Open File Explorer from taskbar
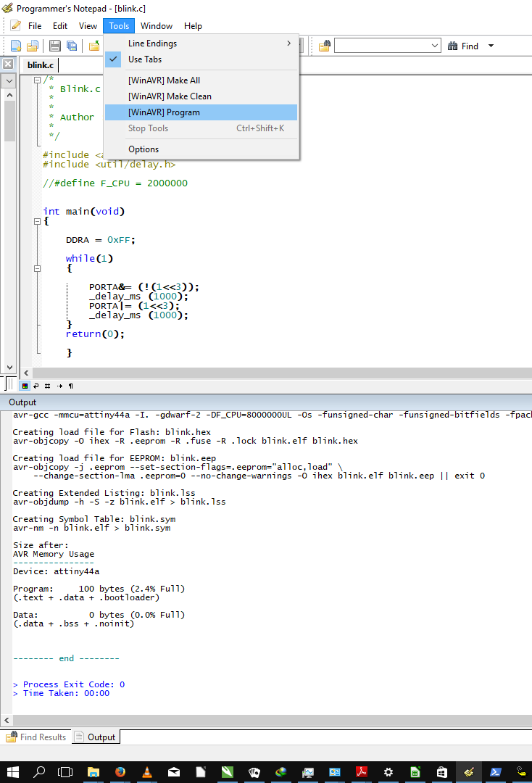532x783 pixels. point(93,772)
